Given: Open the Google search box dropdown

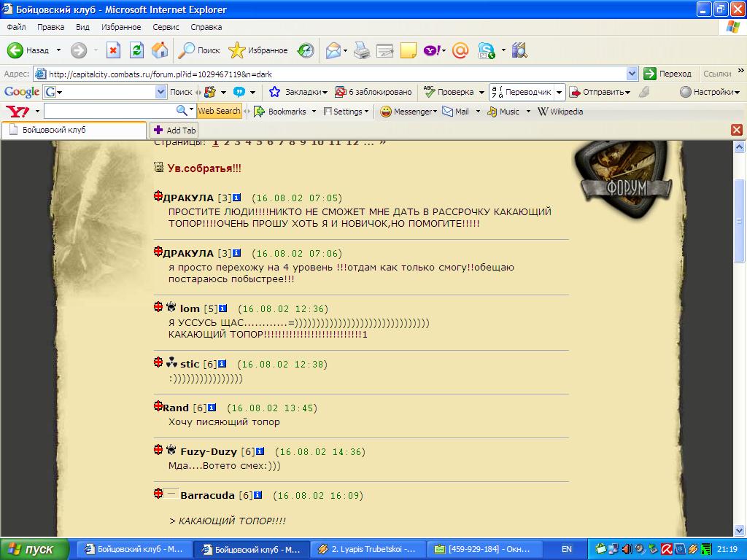Looking at the screenshot, I should coord(160,92).
